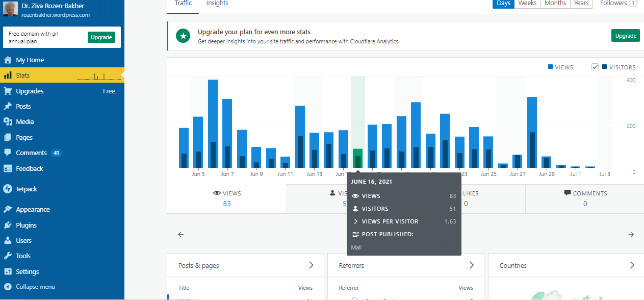Click the Feedback form icon
This screenshot has width=644, height=300.
pyautogui.click(x=8, y=168)
